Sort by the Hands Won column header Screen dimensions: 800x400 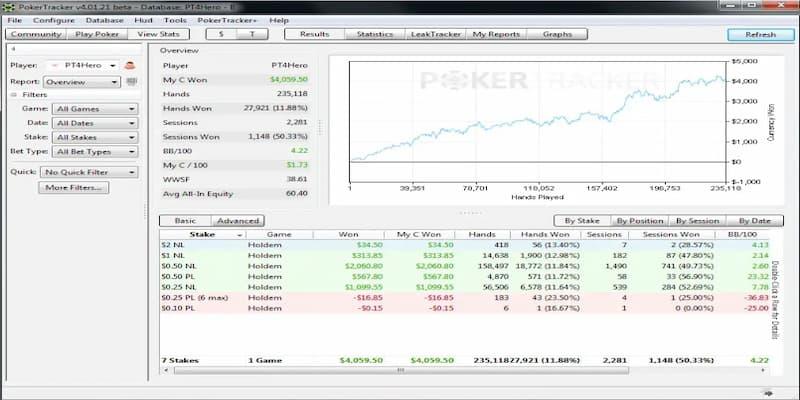546,235
